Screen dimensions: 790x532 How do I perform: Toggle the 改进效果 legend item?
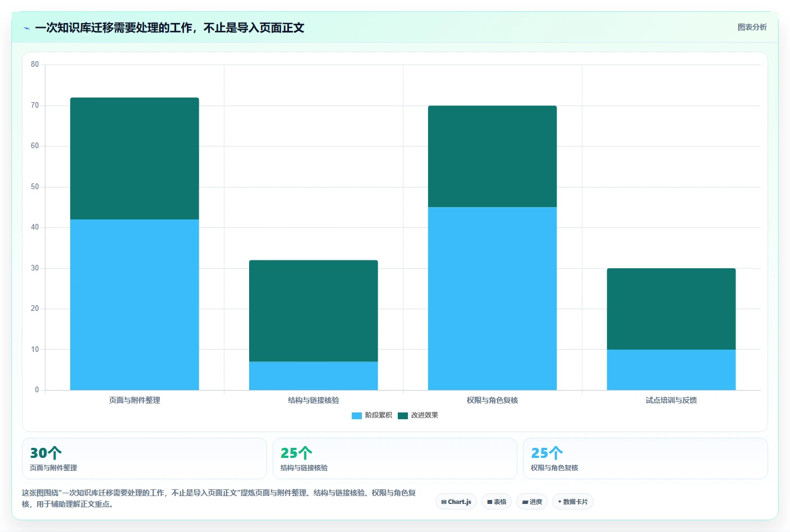pos(418,415)
